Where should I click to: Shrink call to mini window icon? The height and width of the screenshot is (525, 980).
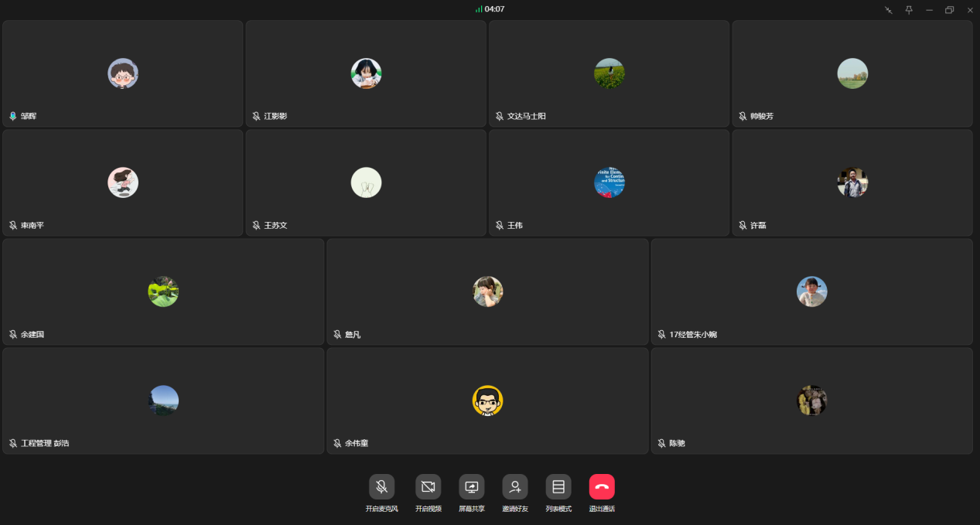889,10
